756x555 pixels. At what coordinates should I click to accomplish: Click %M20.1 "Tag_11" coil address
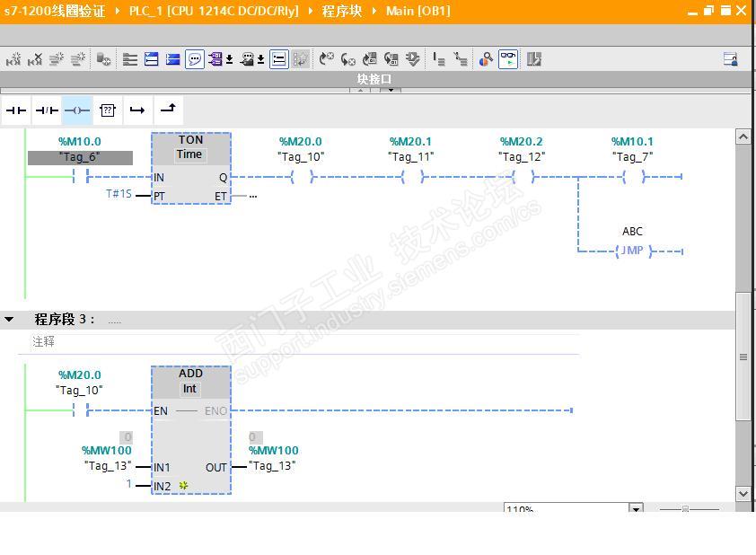click(410, 141)
